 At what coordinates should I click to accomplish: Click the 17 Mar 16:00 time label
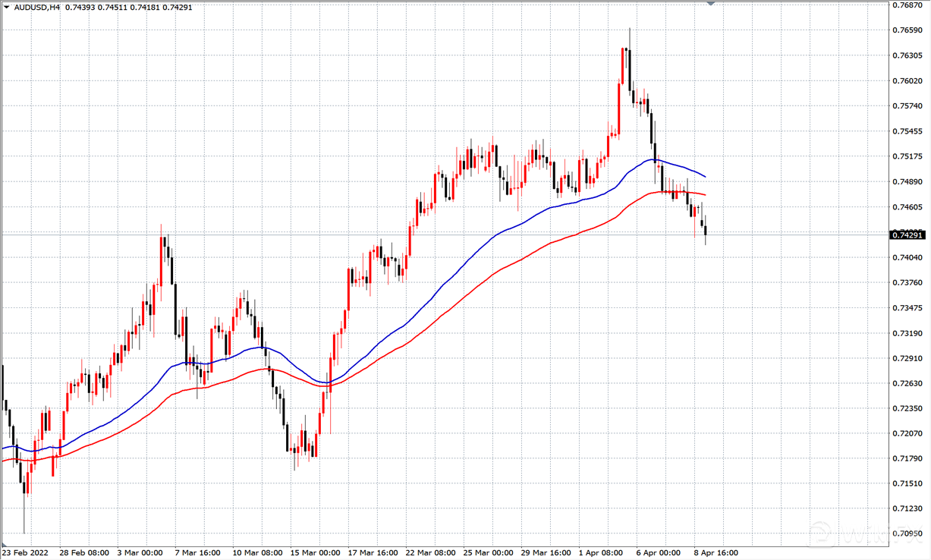(x=373, y=552)
